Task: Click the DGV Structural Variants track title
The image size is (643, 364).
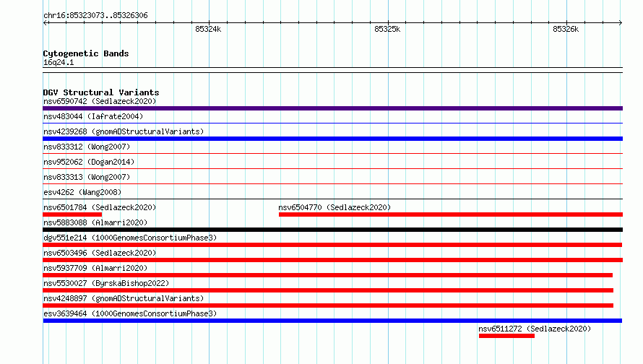Action: pyautogui.click(x=101, y=92)
